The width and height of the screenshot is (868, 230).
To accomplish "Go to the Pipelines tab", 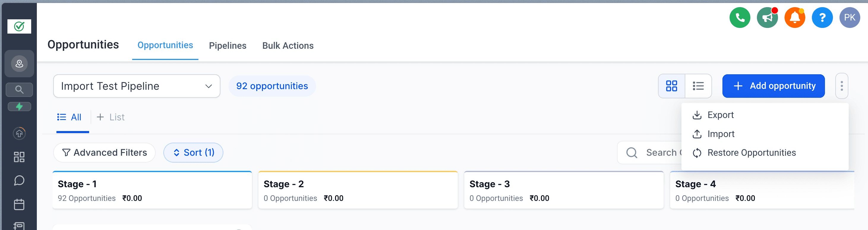I will pos(228,45).
